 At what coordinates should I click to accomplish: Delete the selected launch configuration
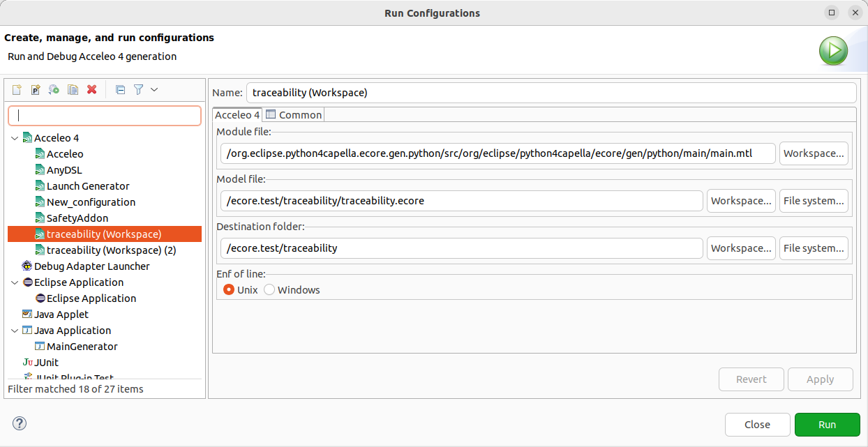[91, 90]
